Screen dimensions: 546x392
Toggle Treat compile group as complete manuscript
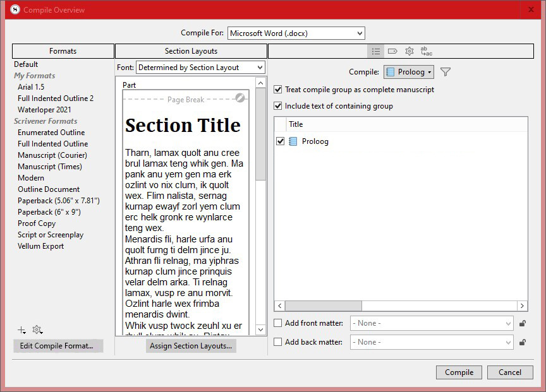(278, 90)
